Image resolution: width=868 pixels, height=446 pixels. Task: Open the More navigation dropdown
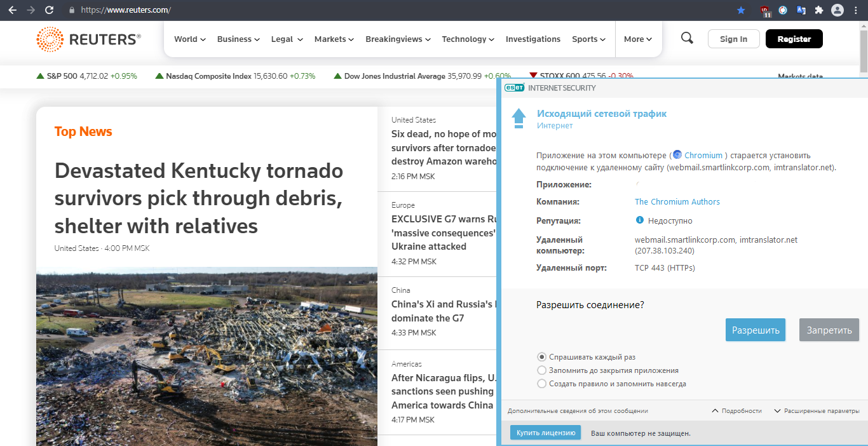click(638, 39)
